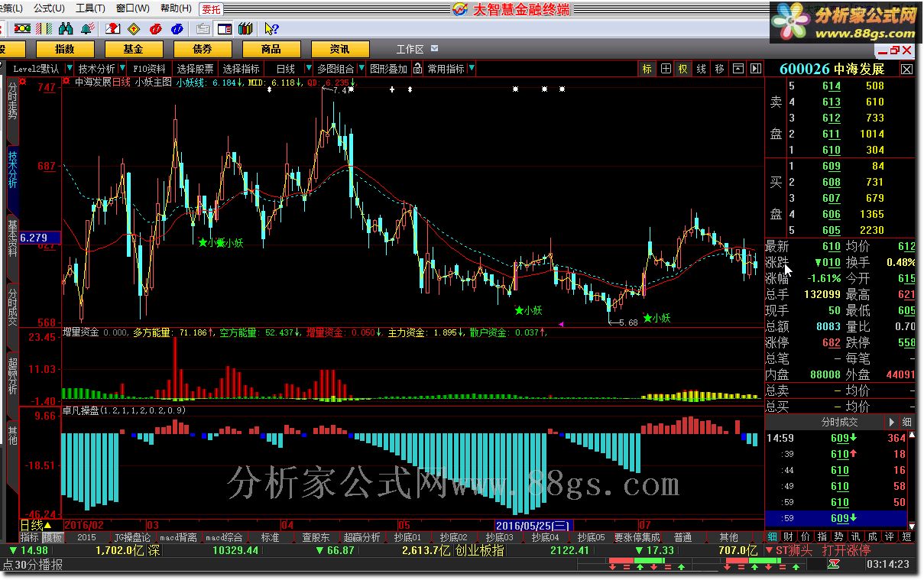Click the play arrow beside 分时成交
The width and height of the screenshot is (924, 580).
[891, 422]
